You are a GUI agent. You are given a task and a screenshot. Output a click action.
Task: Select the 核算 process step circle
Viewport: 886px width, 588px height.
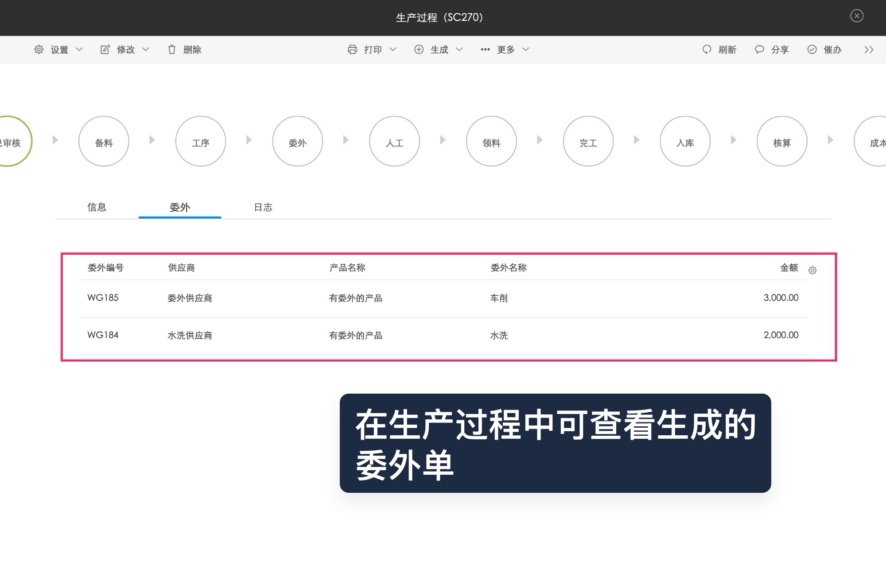pyautogui.click(x=782, y=142)
